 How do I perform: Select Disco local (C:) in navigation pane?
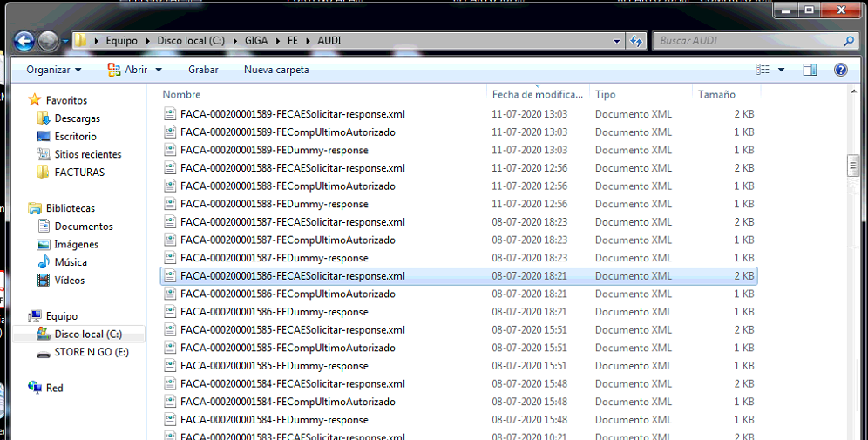click(x=87, y=335)
